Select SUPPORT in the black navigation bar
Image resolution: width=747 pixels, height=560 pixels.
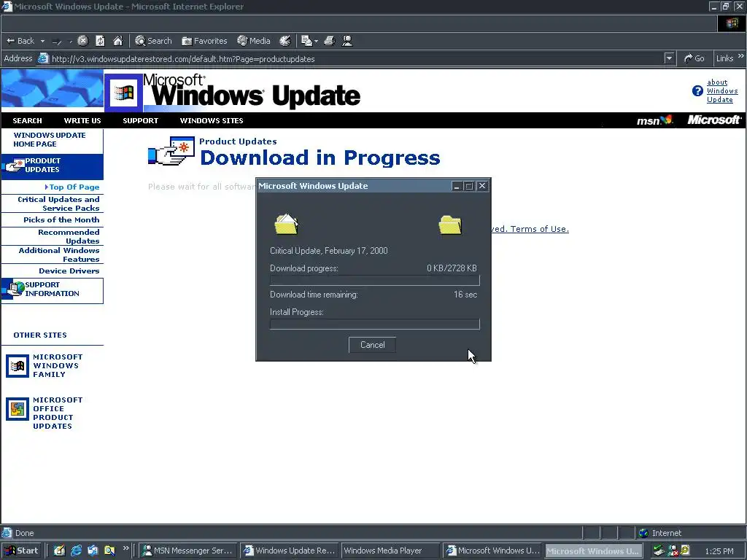point(141,121)
